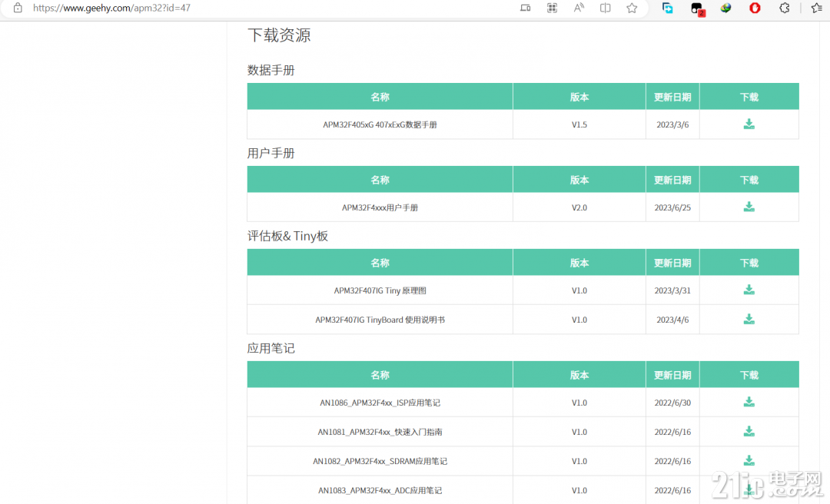The image size is (830, 504).
Task: Open the red Opera-style extension icon
Action: tap(755, 8)
